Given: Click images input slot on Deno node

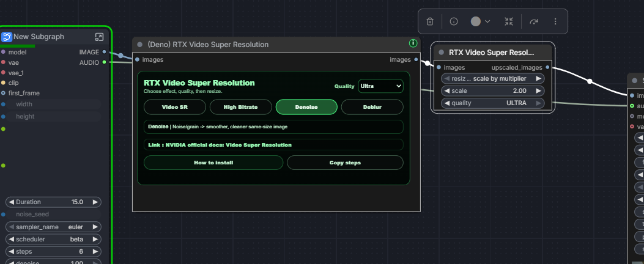Looking at the screenshot, I should [x=137, y=59].
